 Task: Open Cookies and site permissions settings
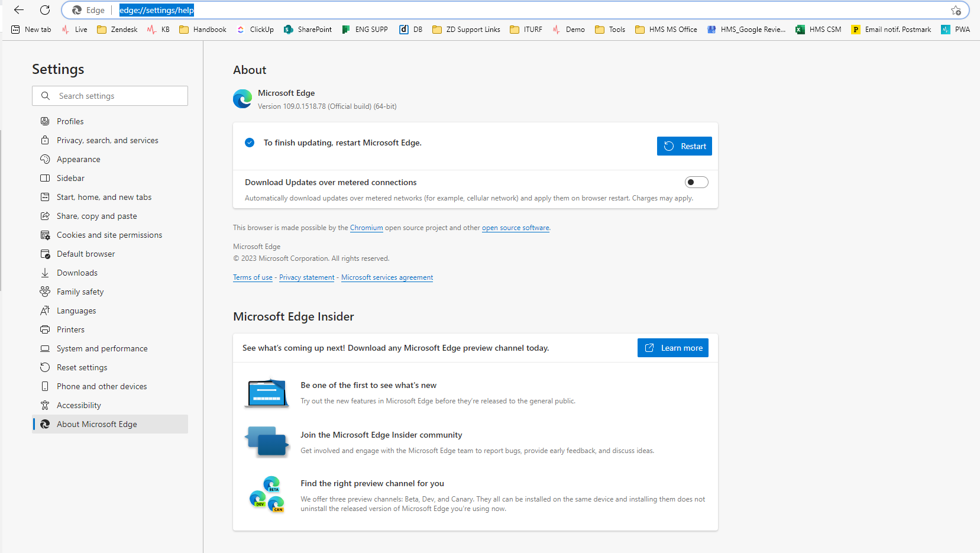(110, 235)
